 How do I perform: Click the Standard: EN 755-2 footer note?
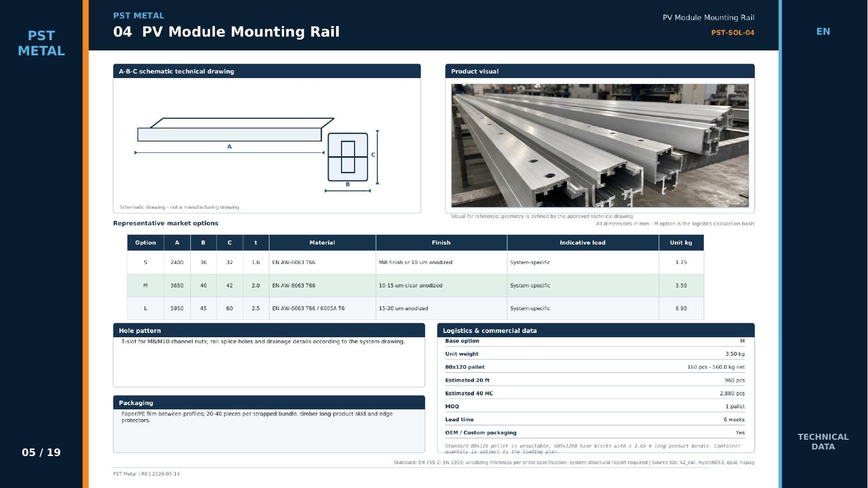[x=574, y=463]
